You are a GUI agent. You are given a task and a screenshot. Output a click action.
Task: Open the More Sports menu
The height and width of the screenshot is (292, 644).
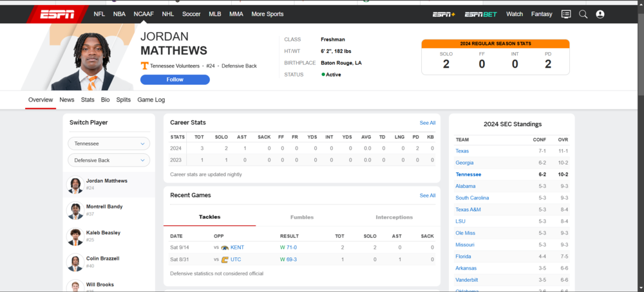[x=267, y=14]
